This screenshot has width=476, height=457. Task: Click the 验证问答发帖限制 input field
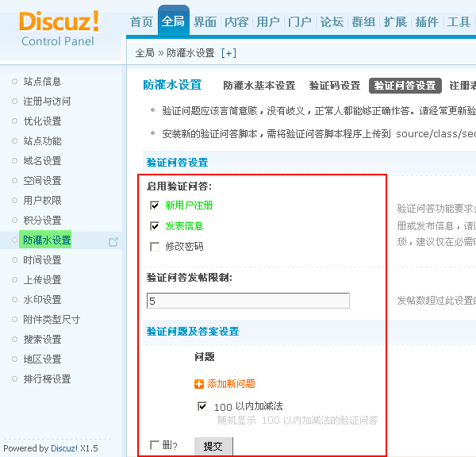pyautogui.click(x=248, y=301)
